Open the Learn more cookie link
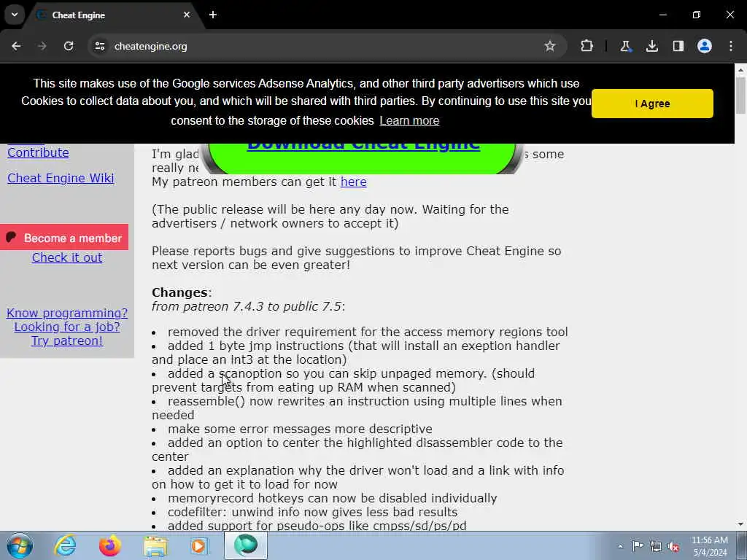The height and width of the screenshot is (560, 747). coord(409,120)
